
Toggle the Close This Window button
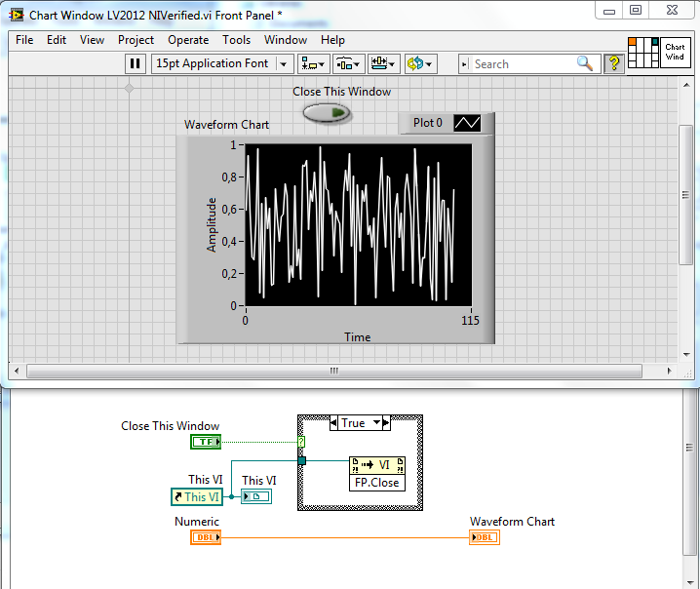[327, 113]
